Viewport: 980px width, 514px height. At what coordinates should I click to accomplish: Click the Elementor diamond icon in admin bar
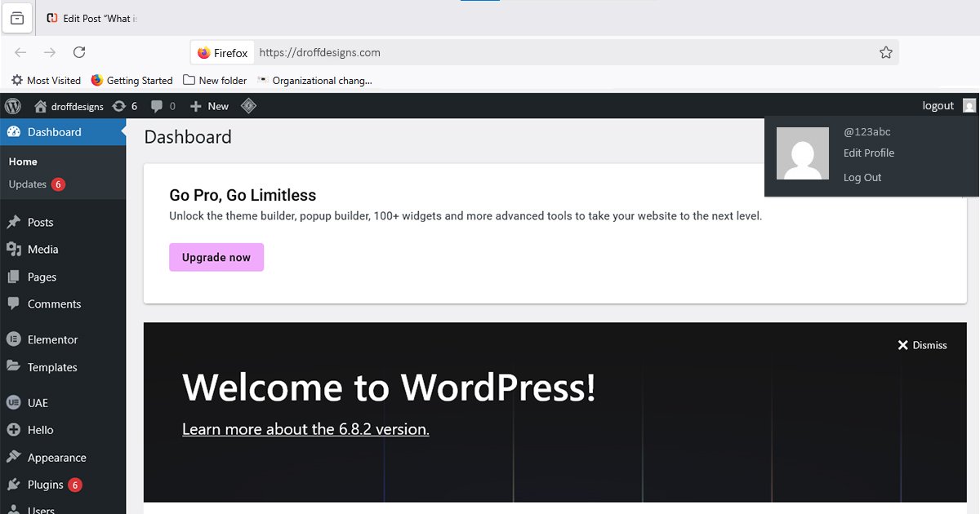(248, 105)
